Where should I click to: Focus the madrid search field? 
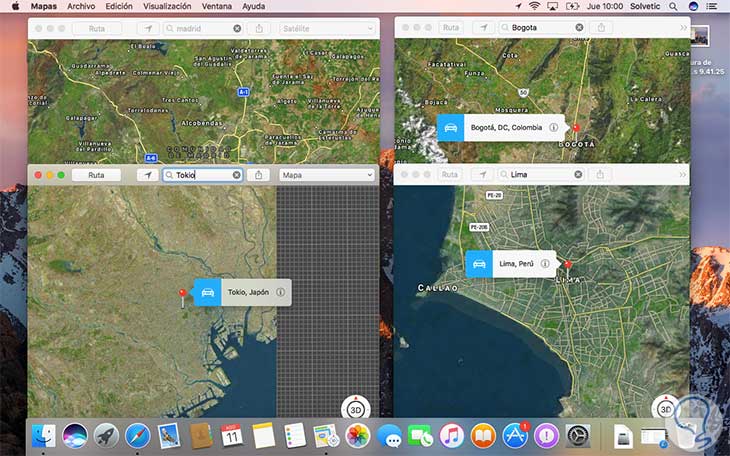203,28
